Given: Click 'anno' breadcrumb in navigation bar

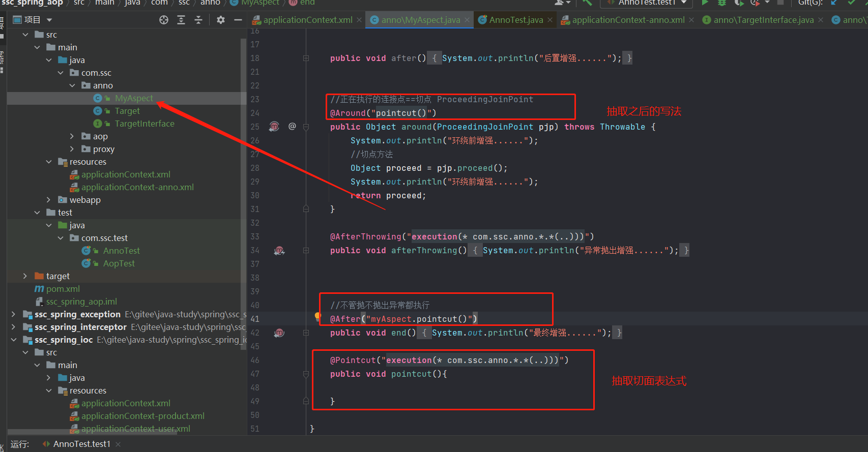Looking at the screenshot, I should click(x=210, y=3).
